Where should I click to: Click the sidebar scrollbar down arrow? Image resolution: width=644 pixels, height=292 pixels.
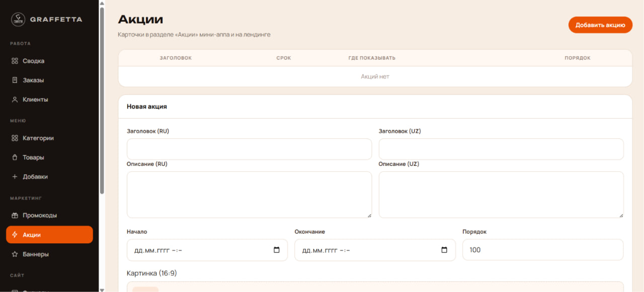[102, 289]
